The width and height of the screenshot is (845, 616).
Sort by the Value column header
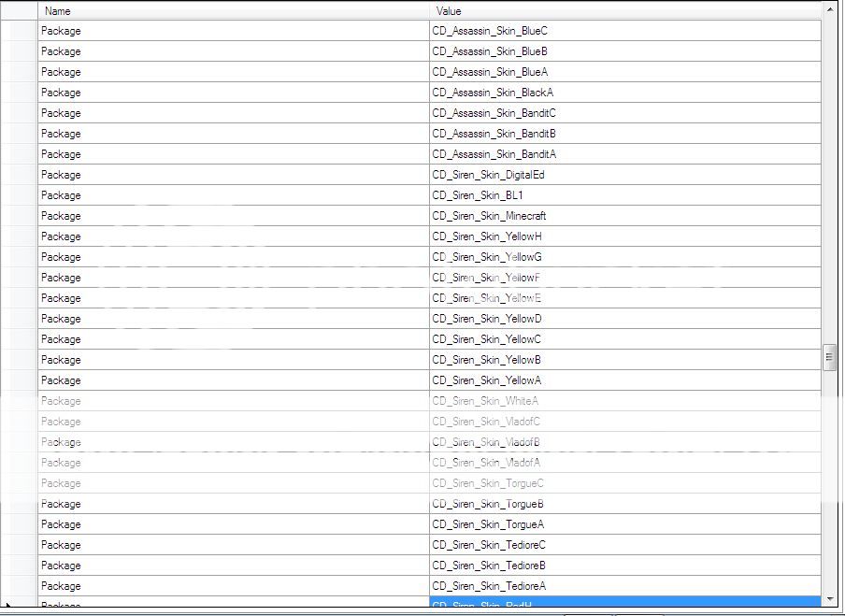coord(624,11)
